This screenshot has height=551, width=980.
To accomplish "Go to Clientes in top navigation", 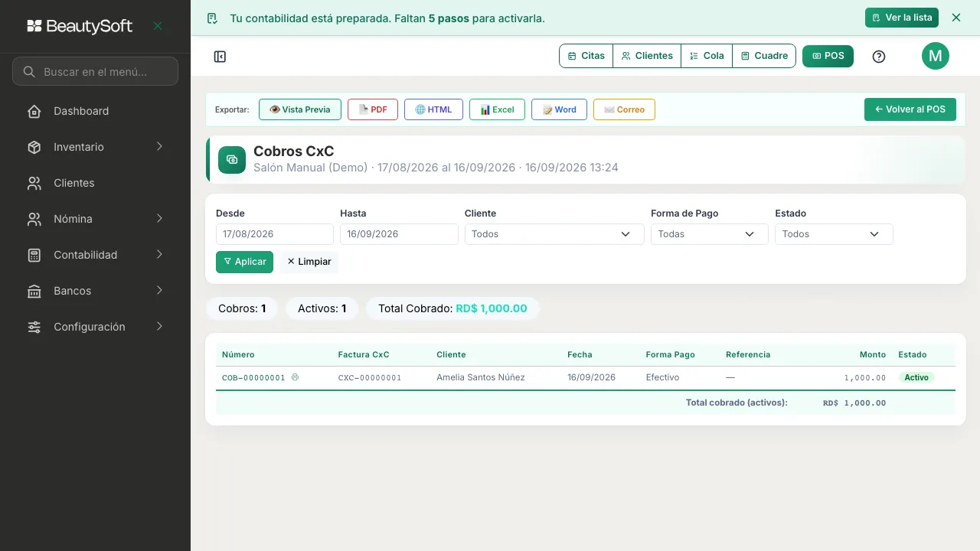I will pyautogui.click(x=647, y=56).
